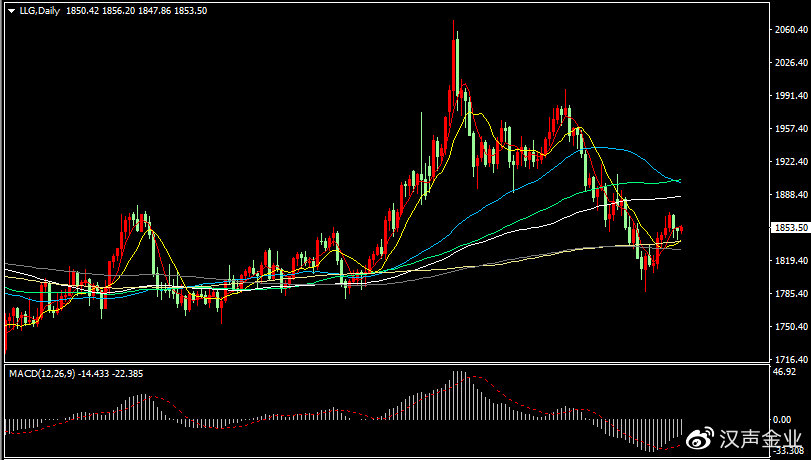
Task: Click the 汉声金业 watermark text
Action: 760,439
